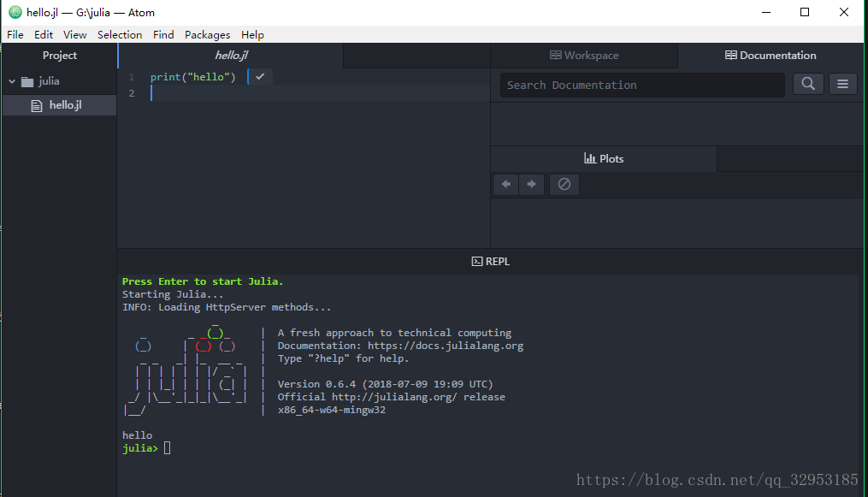The height and width of the screenshot is (497, 868).
Task: Click the print("hello") code line
Action: pos(192,77)
